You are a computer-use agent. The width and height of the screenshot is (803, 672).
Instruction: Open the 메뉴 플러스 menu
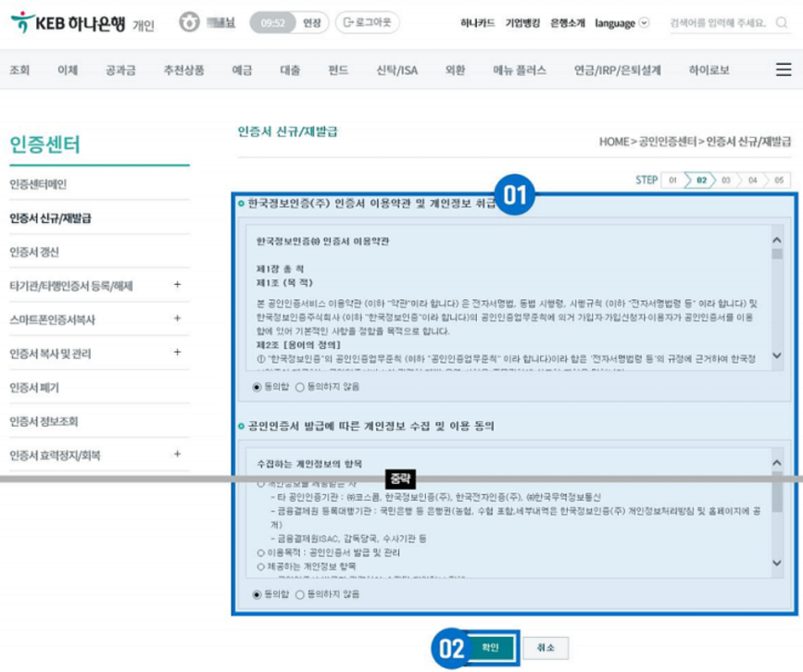pos(520,69)
